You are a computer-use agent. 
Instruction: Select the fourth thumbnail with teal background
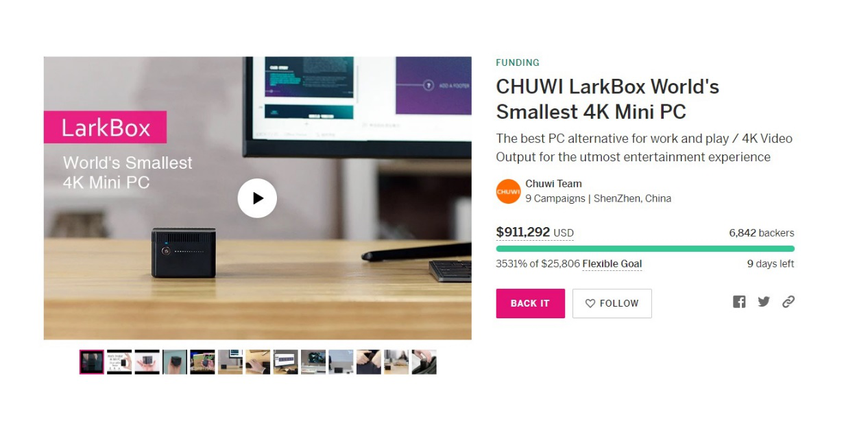(x=175, y=362)
